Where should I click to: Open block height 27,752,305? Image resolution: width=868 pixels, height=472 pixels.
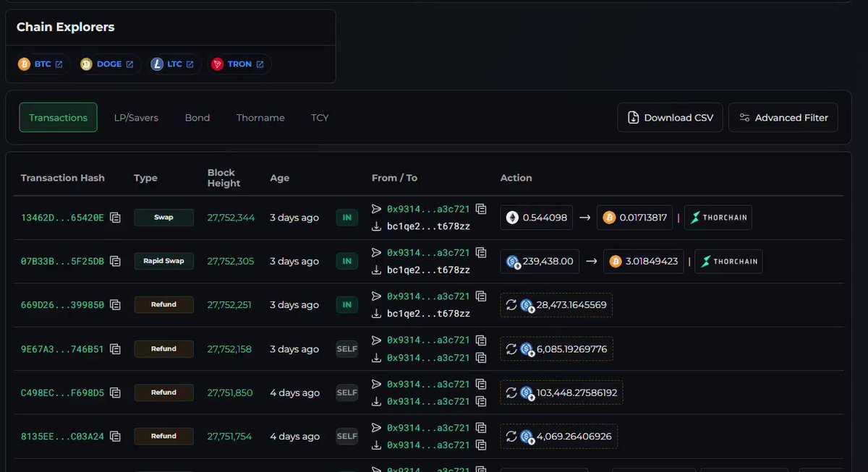pyautogui.click(x=231, y=262)
